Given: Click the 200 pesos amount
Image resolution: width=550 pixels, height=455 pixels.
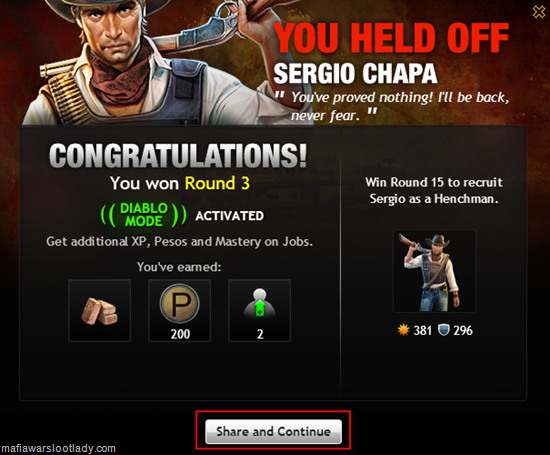Looking at the screenshot, I should (180, 334).
